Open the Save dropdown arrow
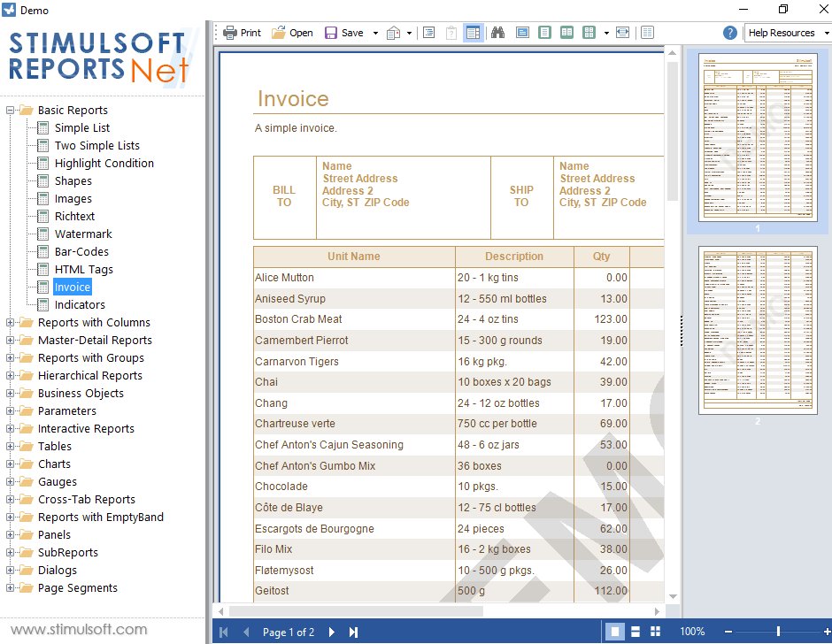Screen dimensions: 832x644 pyautogui.click(x=374, y=32)
